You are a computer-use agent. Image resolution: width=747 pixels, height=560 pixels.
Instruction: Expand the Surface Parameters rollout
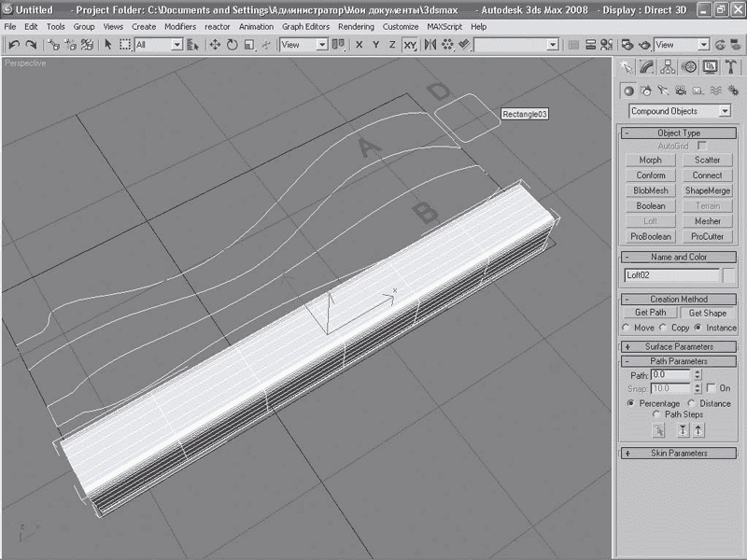679,346
